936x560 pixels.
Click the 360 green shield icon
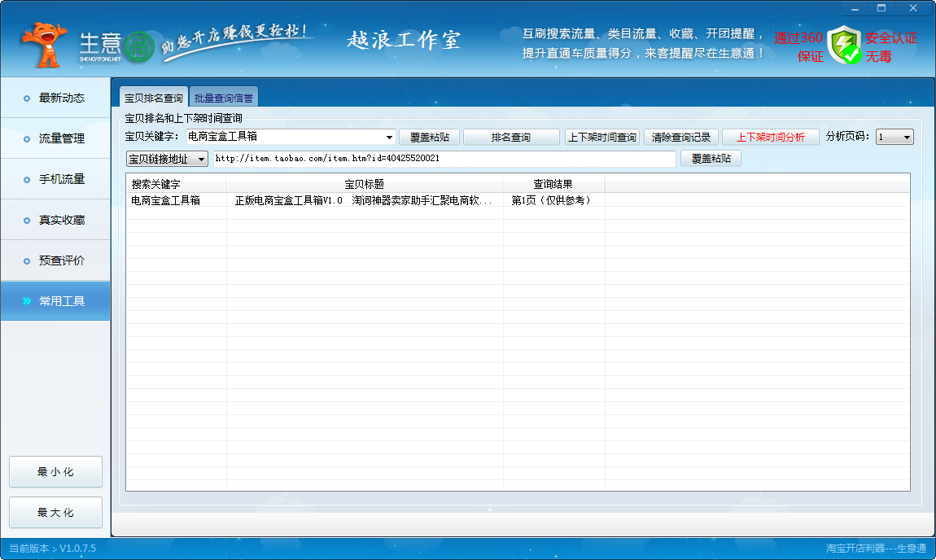(x=844, y=45)
